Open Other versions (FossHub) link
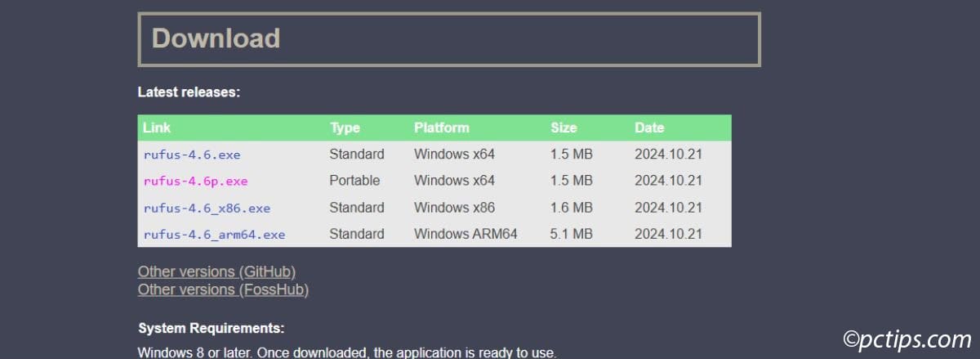Image resolution: width=980 pixels, height=359 pixels. click(223, 289)
